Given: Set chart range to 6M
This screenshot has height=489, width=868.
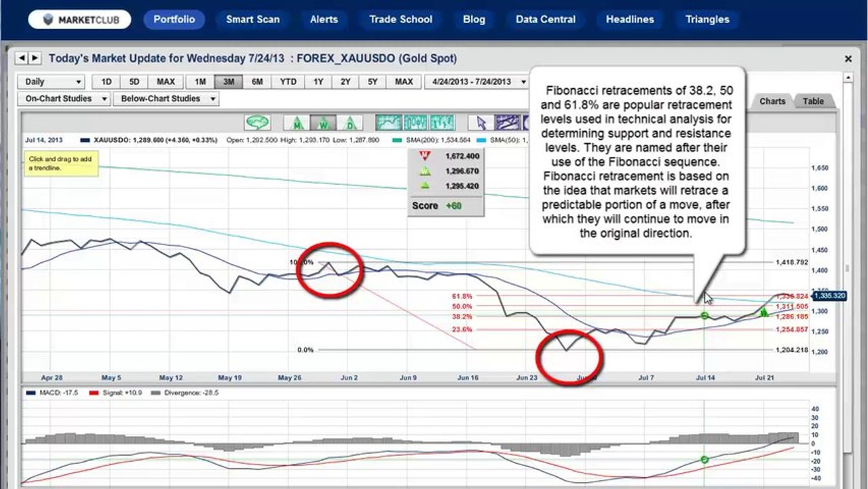Looking at the screenshot, I should click(257, 81).
